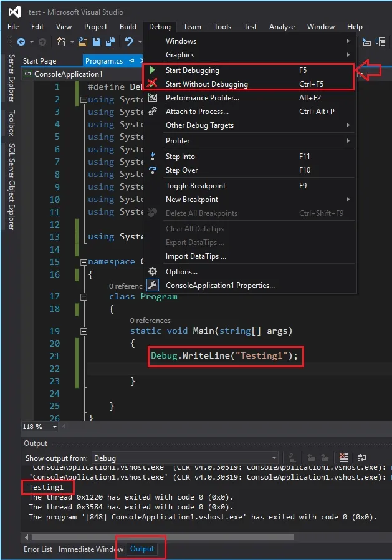Click the Undo arrow icon
This screenshot has width=392, height=560.
129,42
